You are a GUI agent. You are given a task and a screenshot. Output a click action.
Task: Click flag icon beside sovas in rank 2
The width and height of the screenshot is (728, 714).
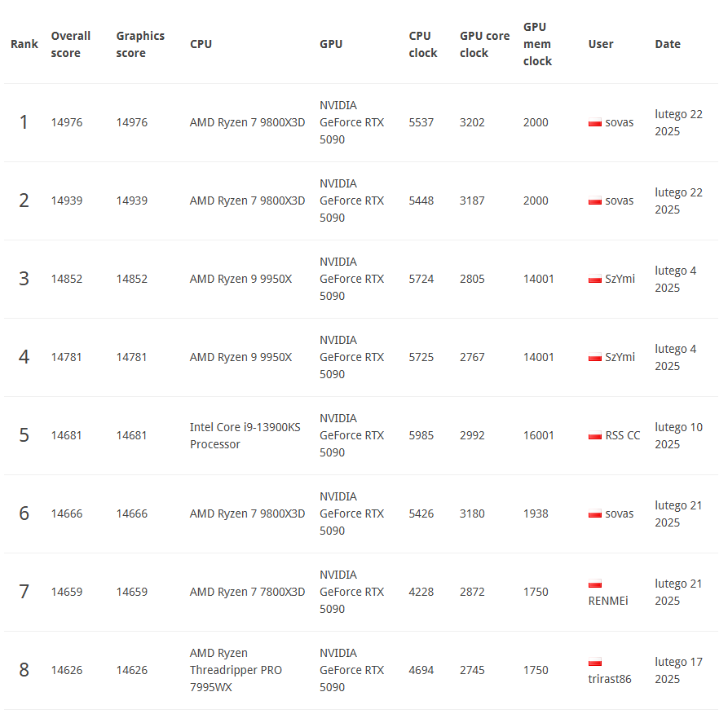point(594,201)
